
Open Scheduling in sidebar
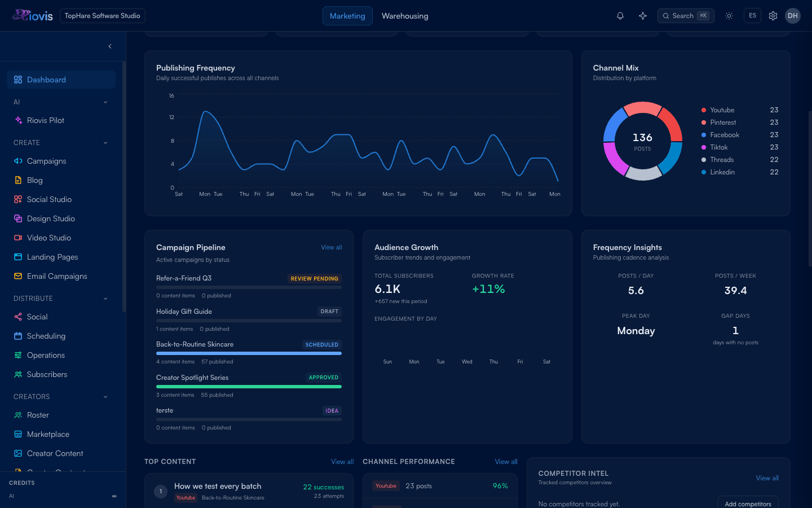click(61, 336)
